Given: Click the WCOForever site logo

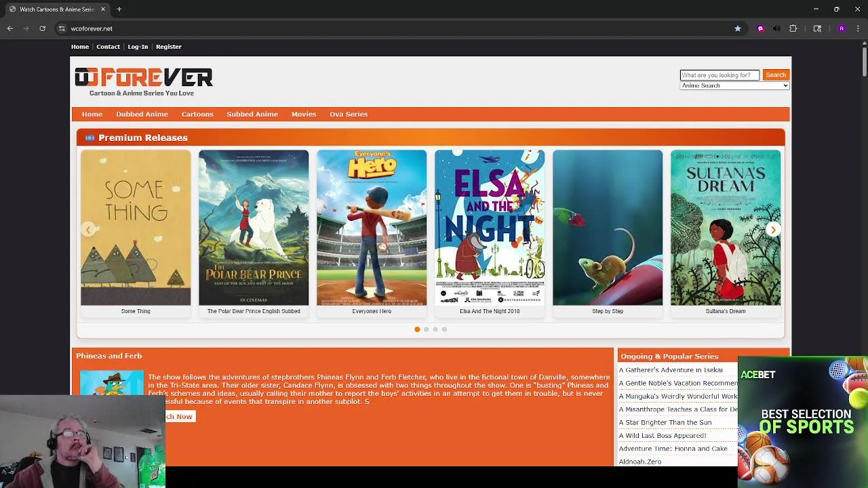Looking at the screenshot, I should pyautogui.click(x=143, y=82).
